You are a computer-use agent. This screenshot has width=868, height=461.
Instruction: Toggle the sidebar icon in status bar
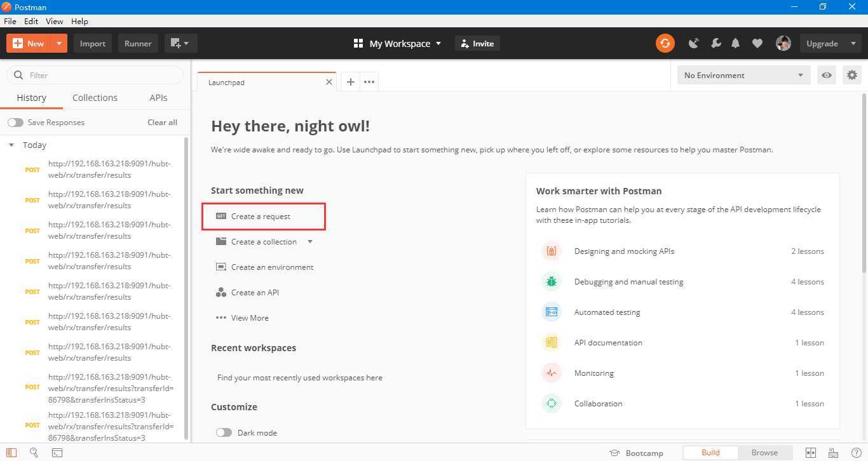(x=11, y=453)
